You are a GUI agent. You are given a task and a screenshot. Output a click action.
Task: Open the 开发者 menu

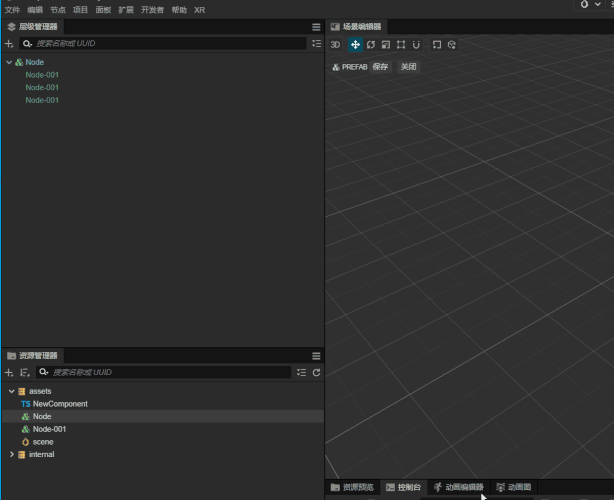152,10
